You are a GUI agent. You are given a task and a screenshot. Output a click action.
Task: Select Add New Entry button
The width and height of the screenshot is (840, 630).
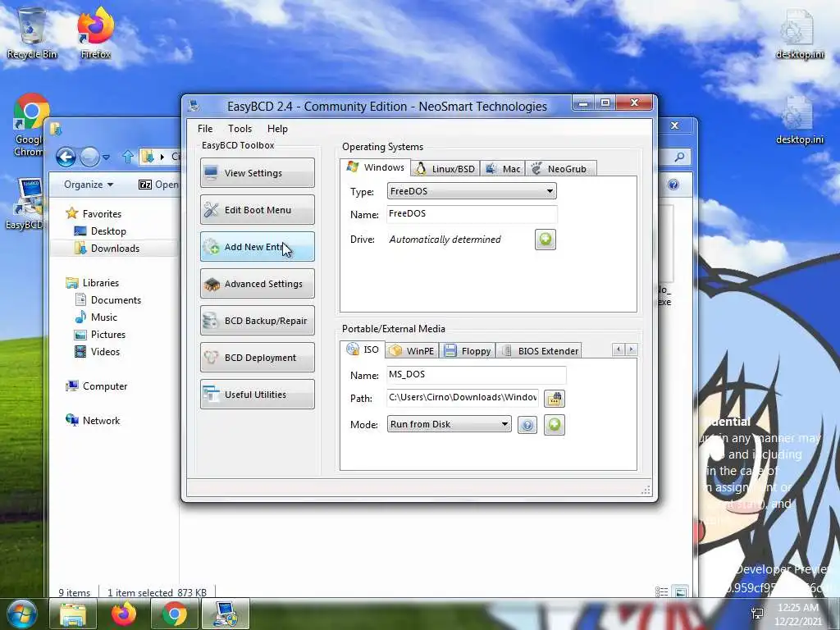pyautogui.click(x=257, y=247)
